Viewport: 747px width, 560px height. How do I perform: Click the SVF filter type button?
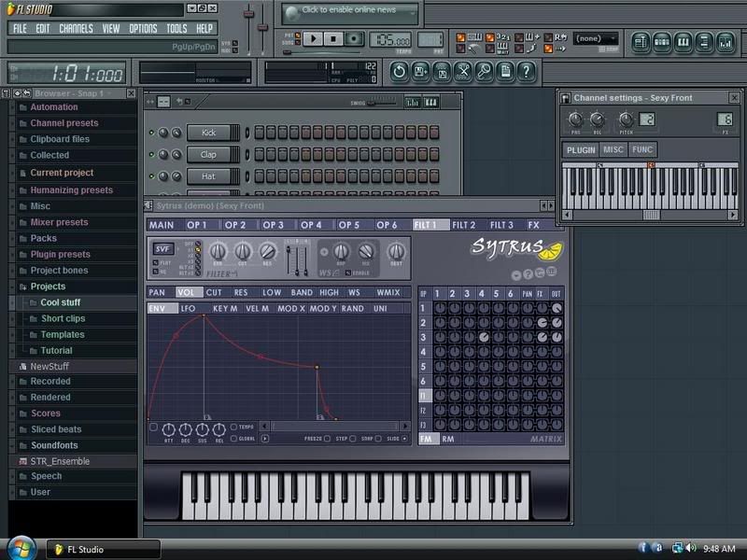[x=162, y=248]
